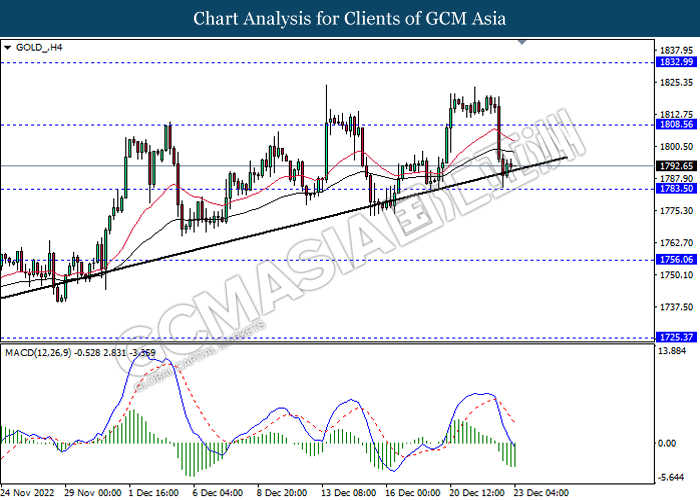This screenshot has width=700, height=500.
Task: Click the 24 Nov 2022 date label
Action: [27, 493]
